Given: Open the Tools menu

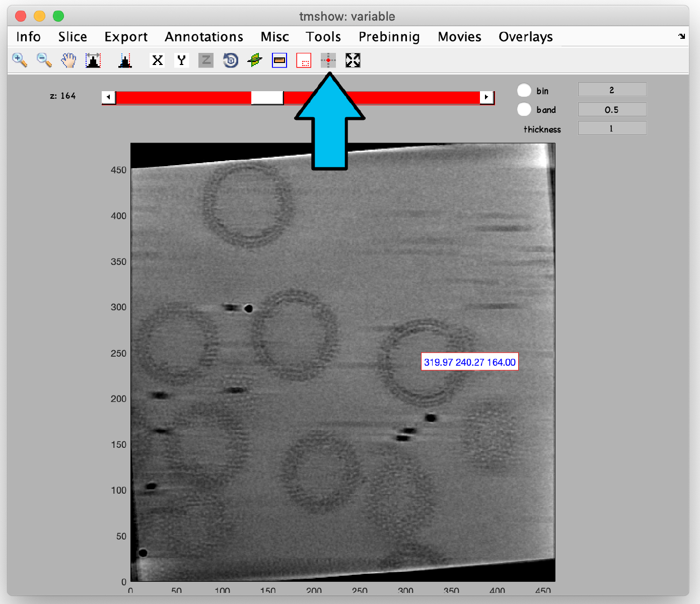Looking at the screenshot, I should click(323, 36).
